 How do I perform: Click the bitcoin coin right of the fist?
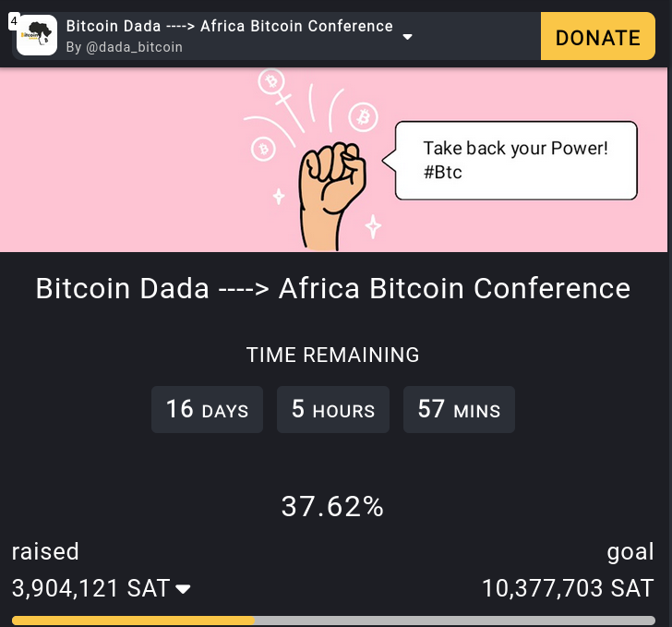pyautogui.click(x=363, y=116)
